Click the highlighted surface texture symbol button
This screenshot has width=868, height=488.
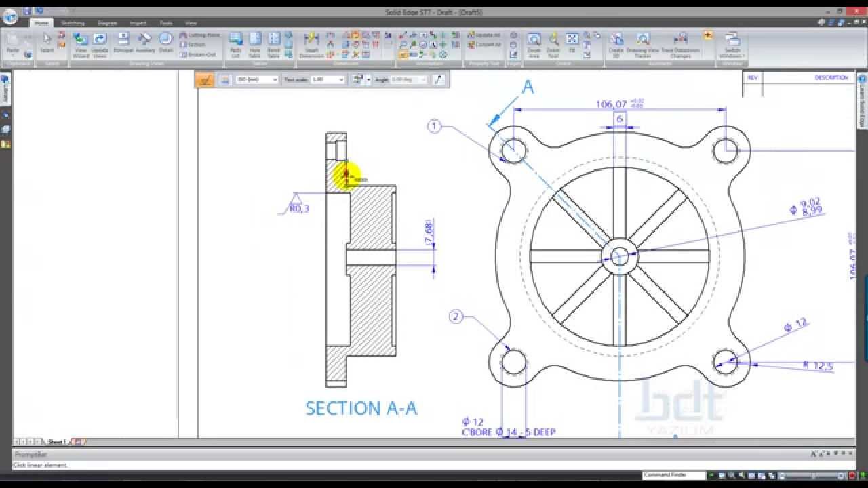point(205,80)
